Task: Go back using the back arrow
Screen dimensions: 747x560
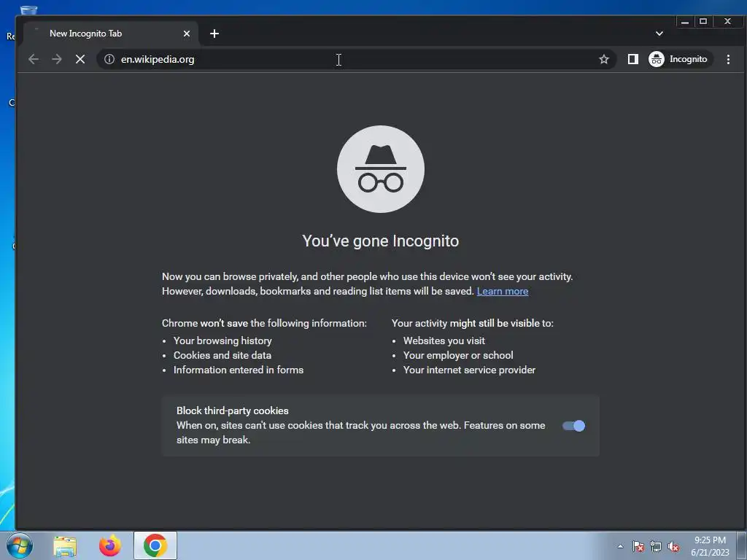Action: tap(34, 59)
